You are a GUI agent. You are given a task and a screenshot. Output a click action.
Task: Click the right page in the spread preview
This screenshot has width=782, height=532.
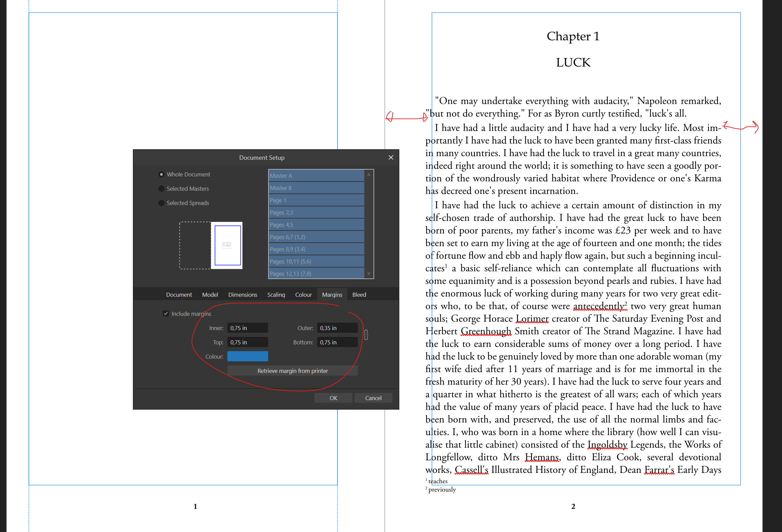tap(227, 245)
